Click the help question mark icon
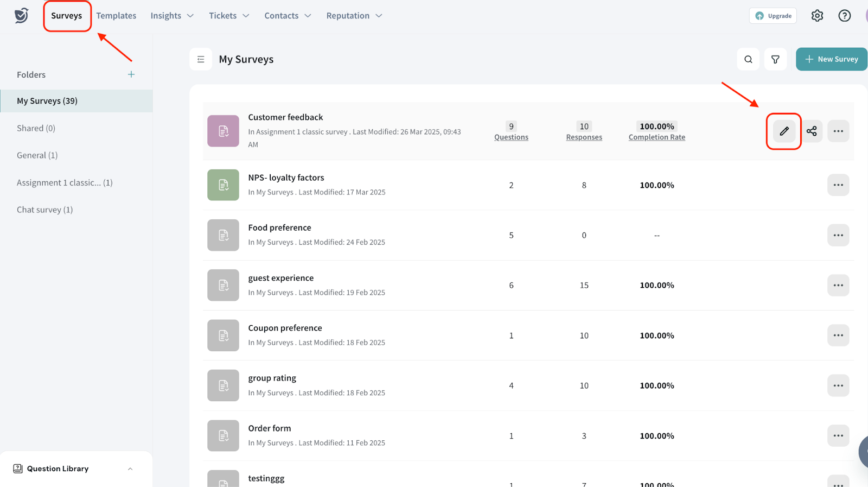Image resolution: width=868 pixels, height=487 pixels. pos(844,16)
